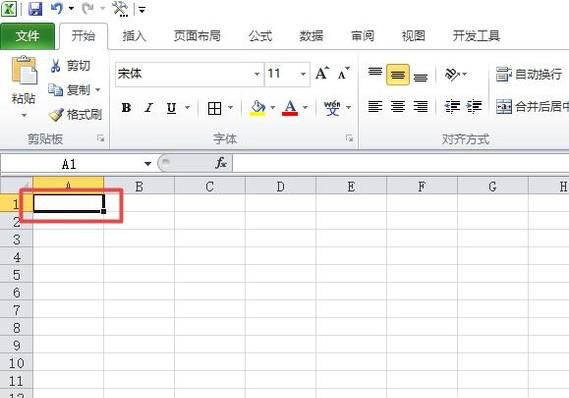569x398 pixels.
Task: Open underline style dropdown arrow
Action: coord(187,107)
